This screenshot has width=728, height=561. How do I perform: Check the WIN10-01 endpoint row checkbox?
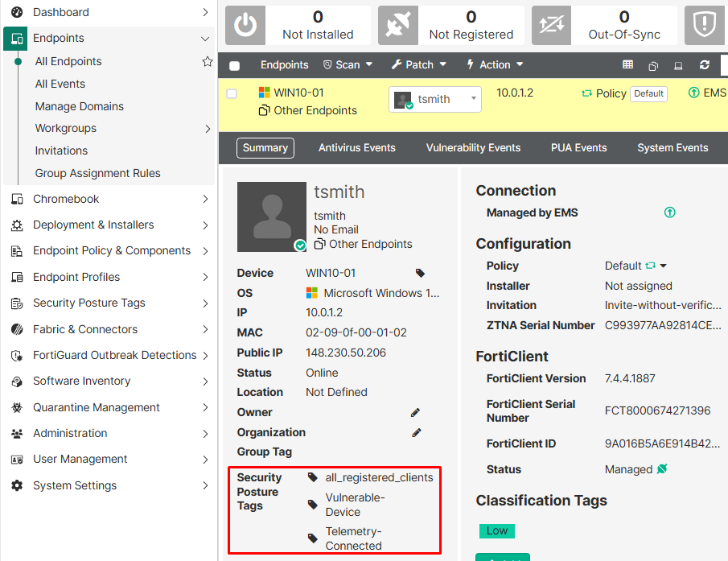(232, 93)
